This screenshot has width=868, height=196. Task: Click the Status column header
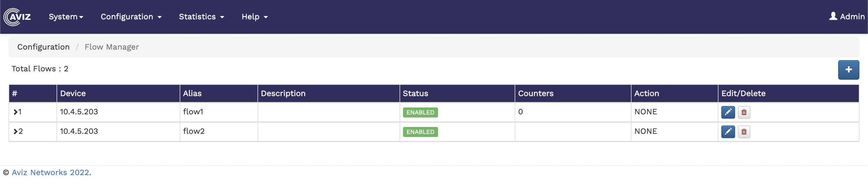tap(415, 93)
